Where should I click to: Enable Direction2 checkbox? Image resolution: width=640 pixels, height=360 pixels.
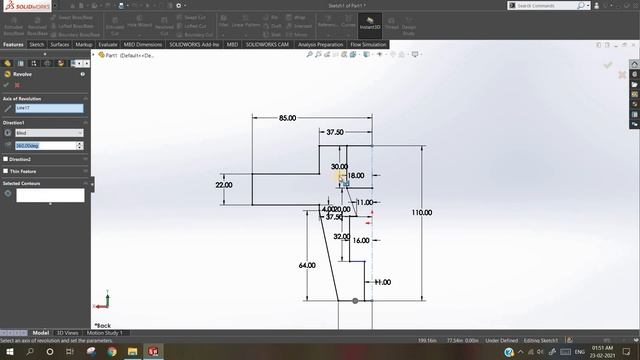click(x=5, y=159)
